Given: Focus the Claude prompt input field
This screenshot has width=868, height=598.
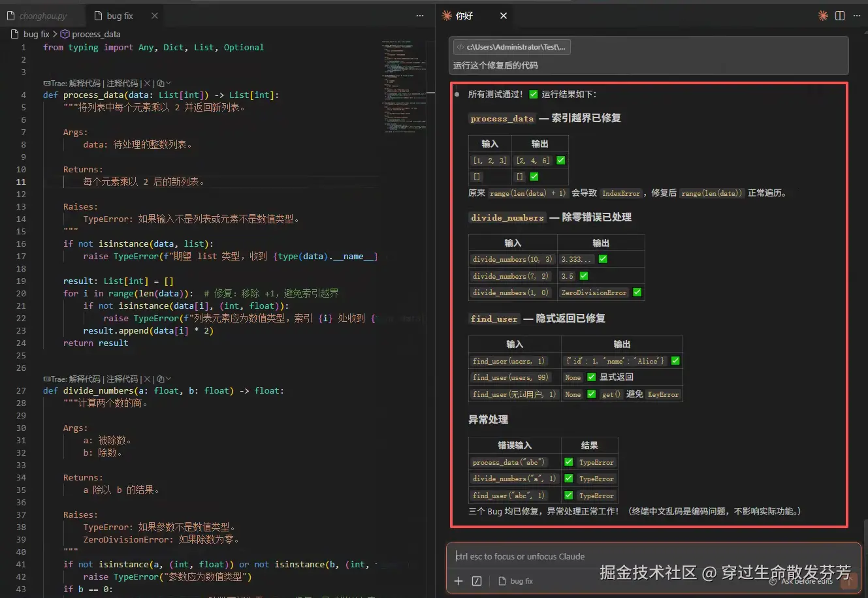Looking at the screenshot, I should 653,556.
